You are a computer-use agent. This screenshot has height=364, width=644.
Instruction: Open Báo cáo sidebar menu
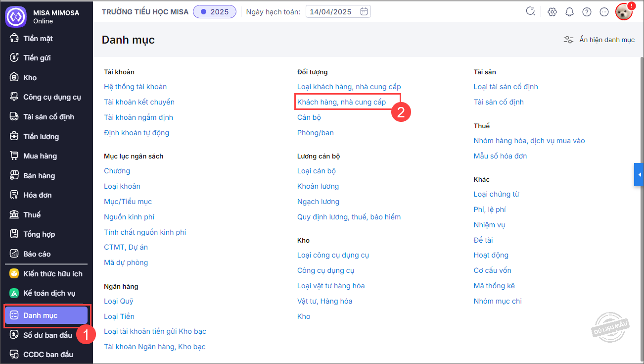coord(37,254)
